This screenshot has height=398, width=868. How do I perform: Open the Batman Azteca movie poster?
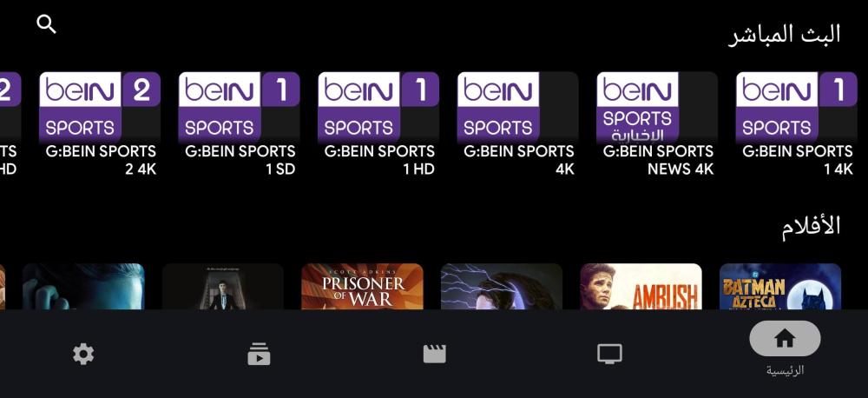click(x=780, y=287)
